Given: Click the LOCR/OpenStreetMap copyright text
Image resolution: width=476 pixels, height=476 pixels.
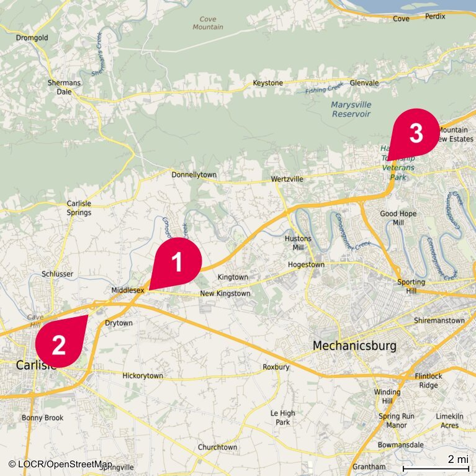Looking at the screenshot, I should (x=61, y=464).
